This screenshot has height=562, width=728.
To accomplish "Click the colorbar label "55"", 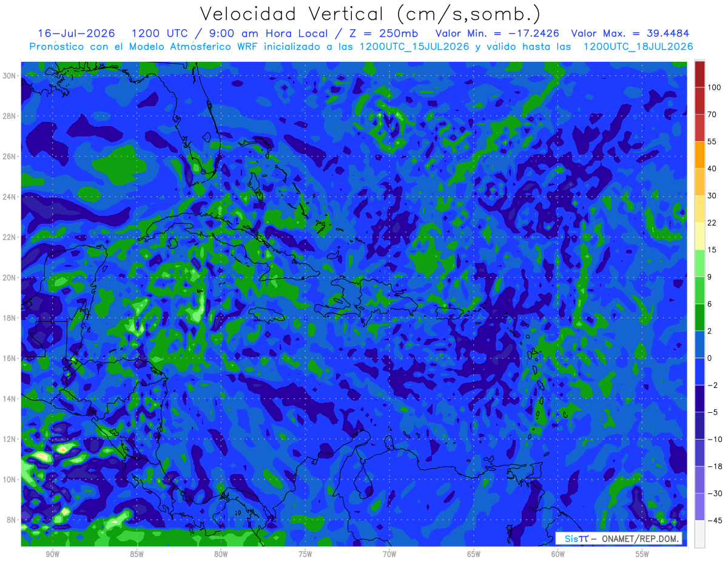I will (x=712, y=141).
